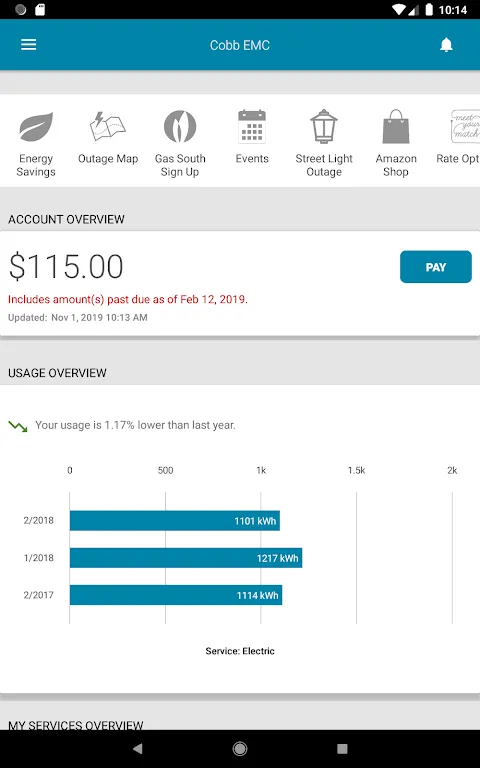Viewport: 480px width, 768px height.
Task: Open Energy Savings leaf icon
Action: point(36,127)
